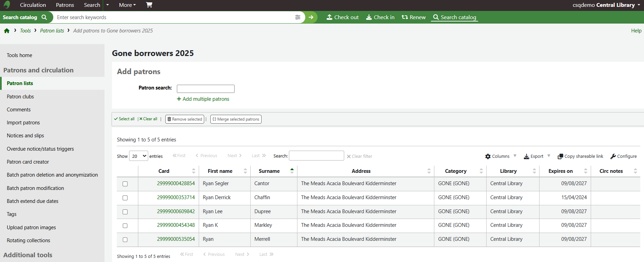Sort table by the Surname column arrows
The height and width of the screenshot is (262, 644).
[x=292, y=171]
